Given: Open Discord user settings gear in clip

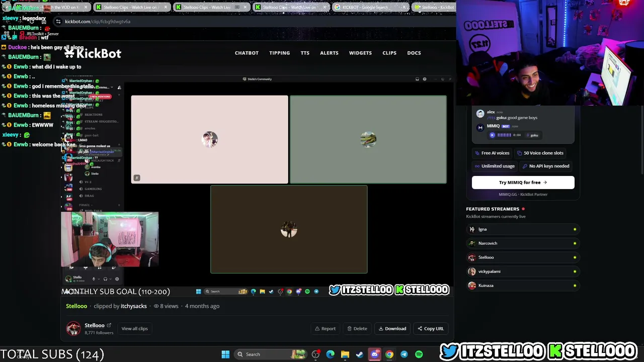Looking at the screenshot, I should click(x=117, y=279).
